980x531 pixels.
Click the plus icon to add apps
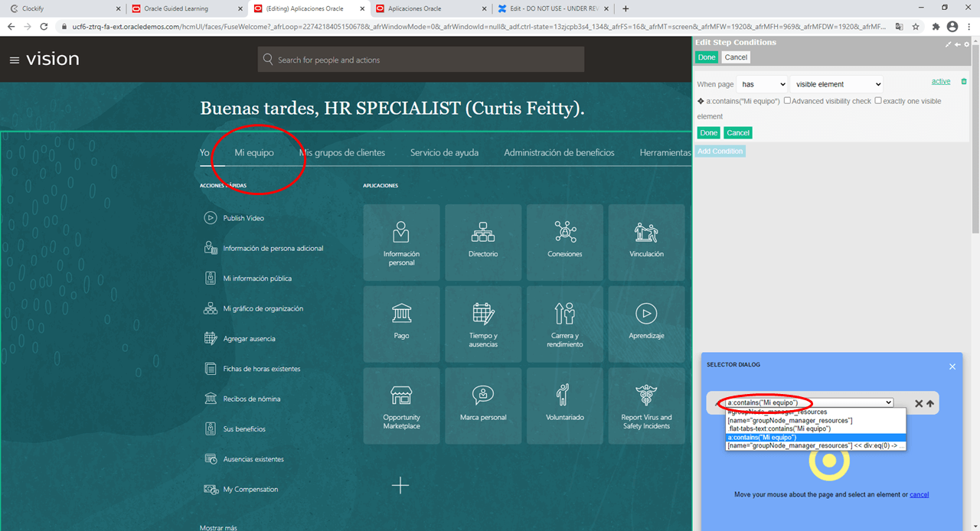400,485
